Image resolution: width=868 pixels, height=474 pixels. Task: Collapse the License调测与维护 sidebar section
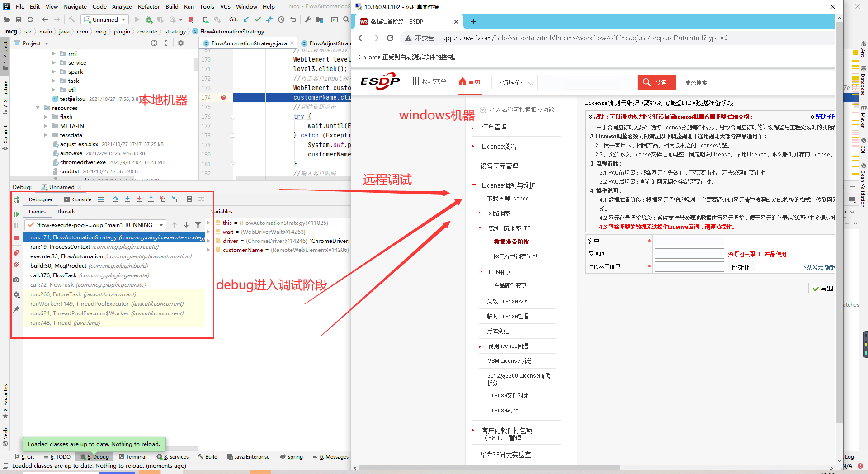(474, 185)
